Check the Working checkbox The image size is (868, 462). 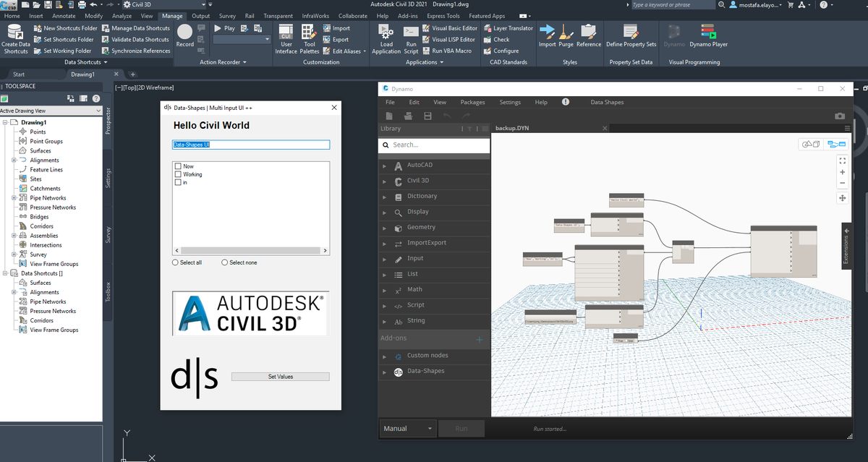178,174
